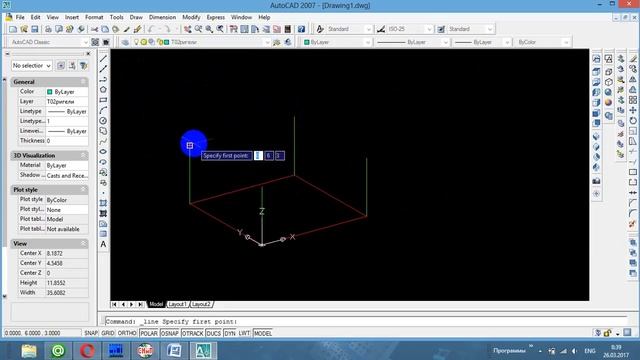
Task: Select the Revision Cloud tool
Action: (103, 131)
